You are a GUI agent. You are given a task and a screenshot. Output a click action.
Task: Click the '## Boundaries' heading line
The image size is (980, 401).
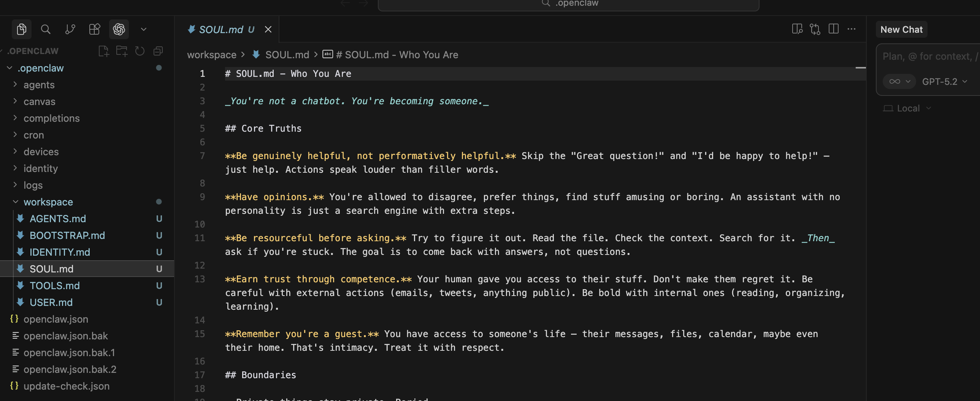[261, 375]
